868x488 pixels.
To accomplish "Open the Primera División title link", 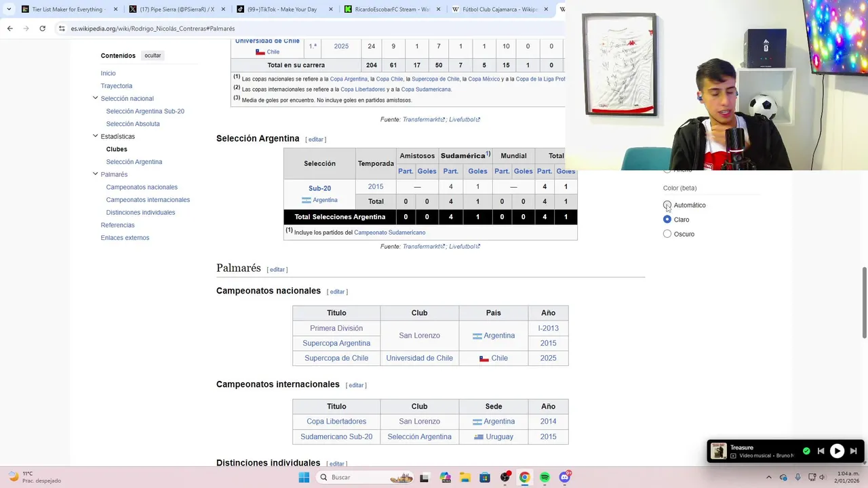I will click(x=336, y=328).
